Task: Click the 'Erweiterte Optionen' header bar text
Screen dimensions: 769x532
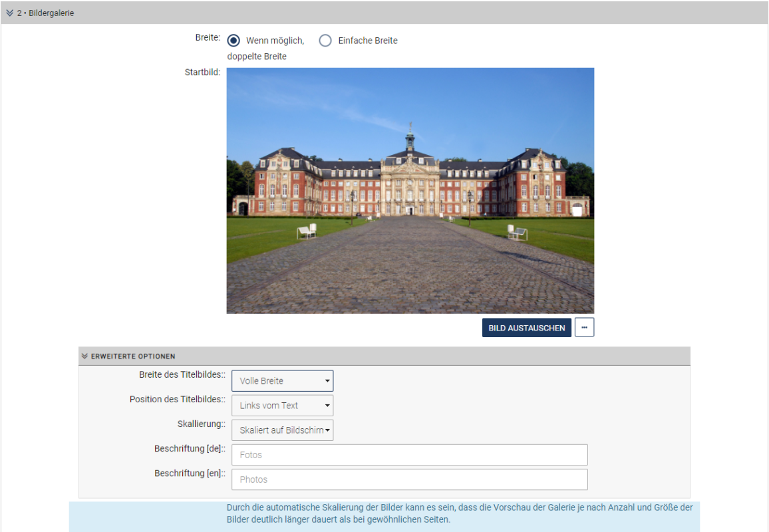Action: coord(133,356)
